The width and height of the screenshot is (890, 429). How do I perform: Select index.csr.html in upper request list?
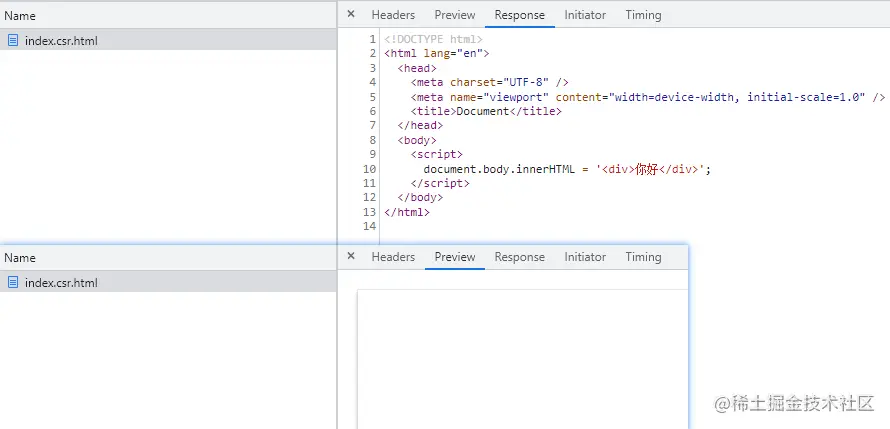click(168, 40)
